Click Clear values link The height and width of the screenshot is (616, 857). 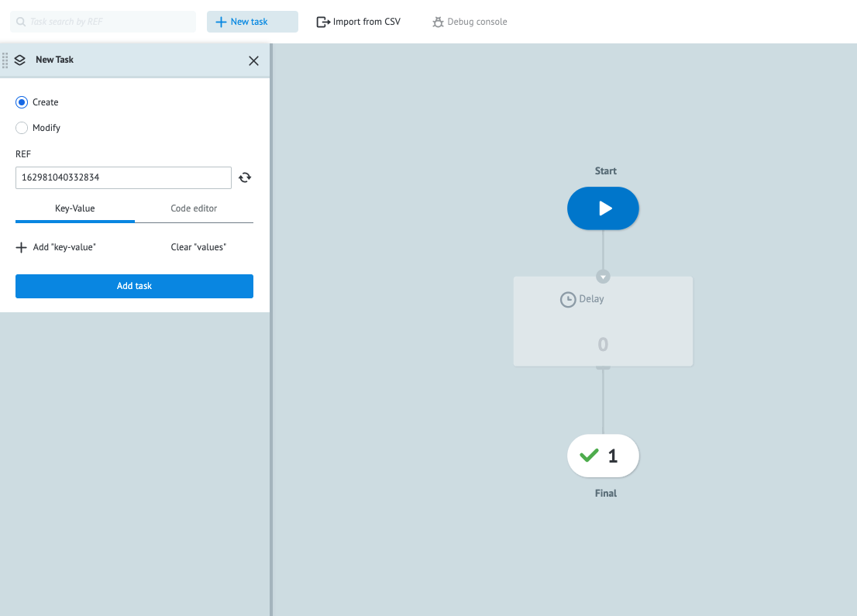coord(198,246)
